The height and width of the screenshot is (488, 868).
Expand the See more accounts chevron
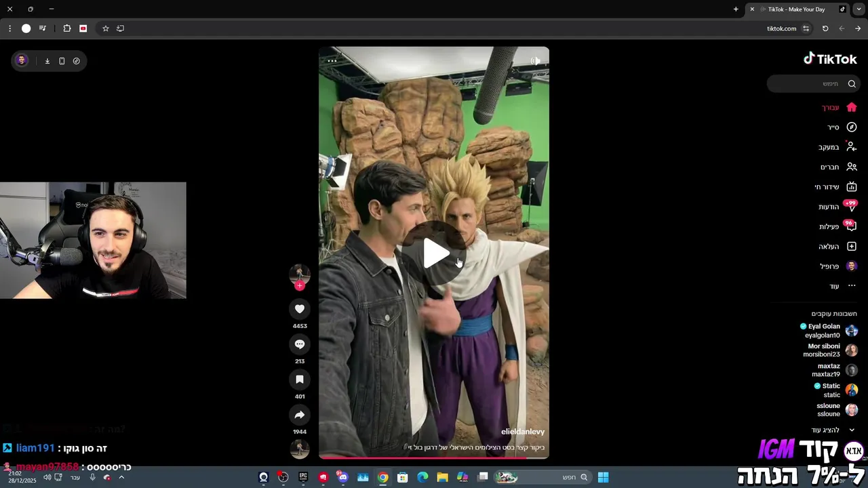pos(852,430)
